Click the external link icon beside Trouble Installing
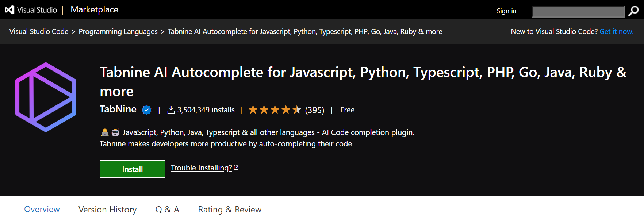Image resolution: width=644 pixels, height=219 pixels. pyautogui.click(x=236, y=168)
